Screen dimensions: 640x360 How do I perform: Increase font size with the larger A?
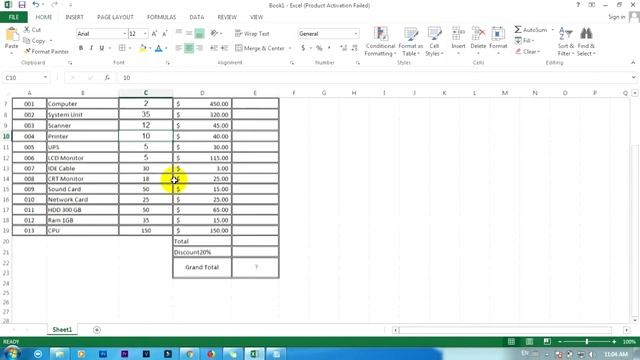point(154,33)
